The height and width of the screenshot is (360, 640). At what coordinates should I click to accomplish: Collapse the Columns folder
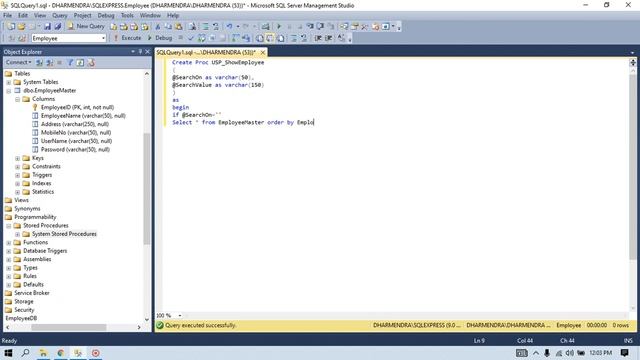18,99
